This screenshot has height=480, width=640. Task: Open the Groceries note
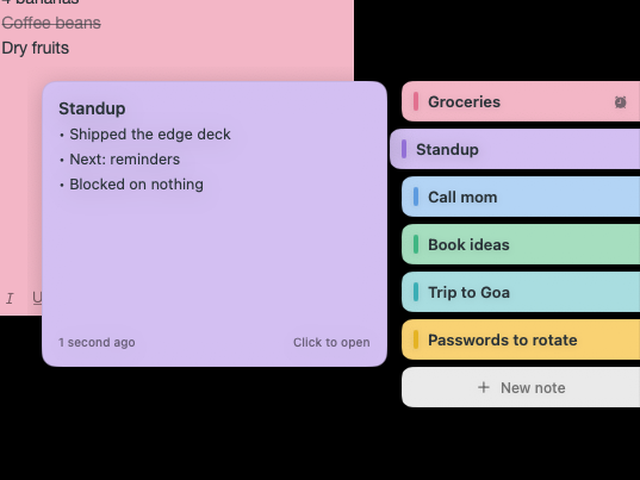pyautogui.click(x=521, y=102)
